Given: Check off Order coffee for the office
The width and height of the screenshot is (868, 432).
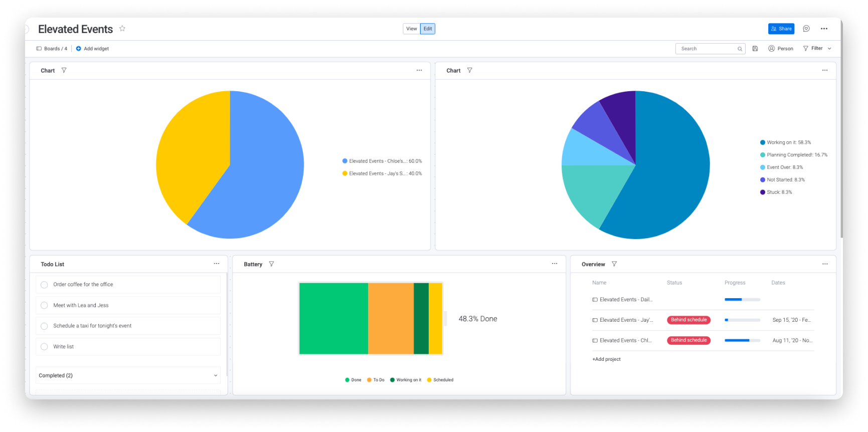Looking at the screenshot, I should pos(44,285).
